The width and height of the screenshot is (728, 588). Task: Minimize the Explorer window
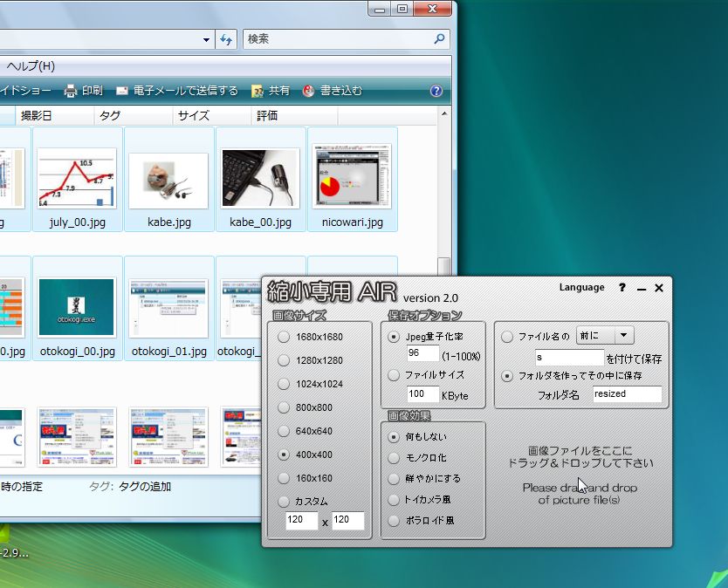pos(380,9)
